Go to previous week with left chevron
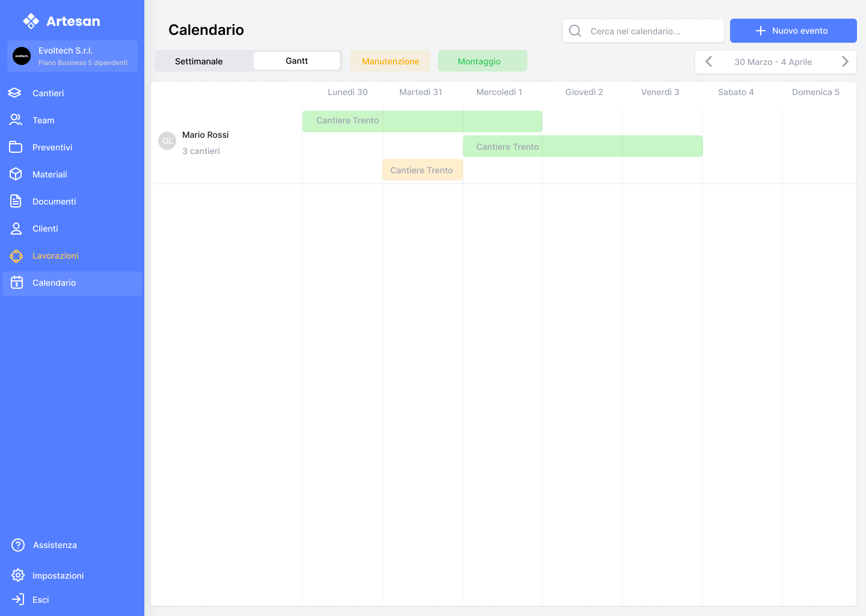The width and height of the screenshot is (866, 616). tap(708, 61)
